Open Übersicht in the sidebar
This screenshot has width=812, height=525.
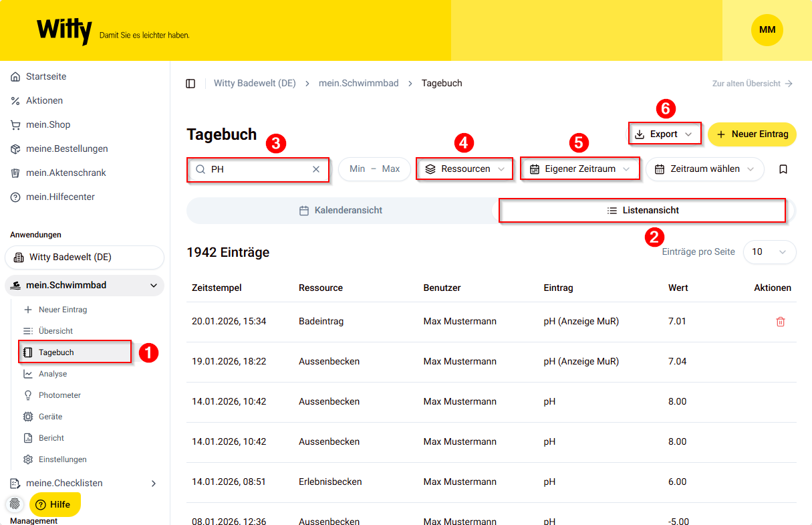(48, 331)
